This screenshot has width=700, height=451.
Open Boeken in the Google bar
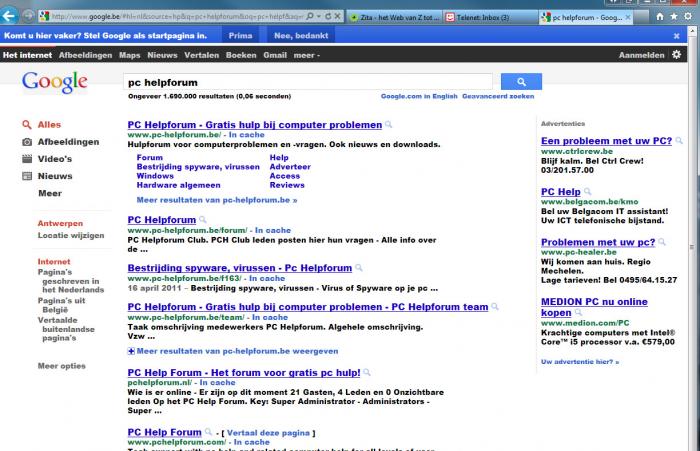click(241, 55)
